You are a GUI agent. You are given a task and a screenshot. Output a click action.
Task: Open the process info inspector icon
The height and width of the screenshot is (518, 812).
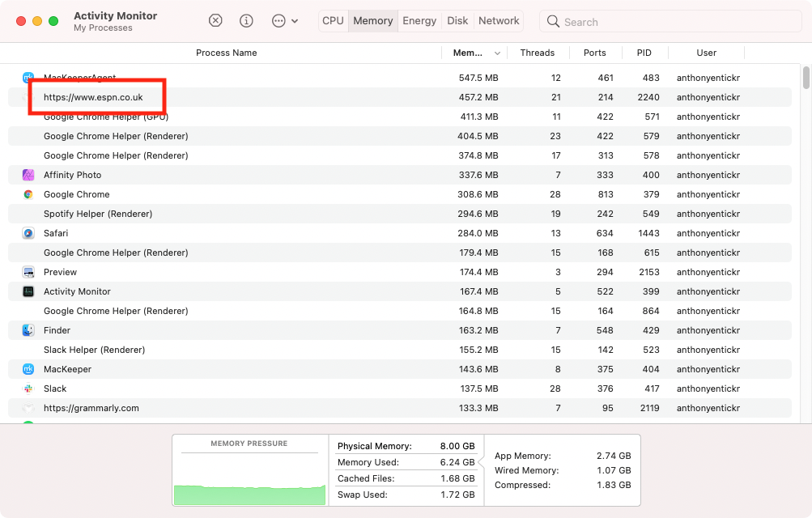pyautogui.click(x=246, y=21)
